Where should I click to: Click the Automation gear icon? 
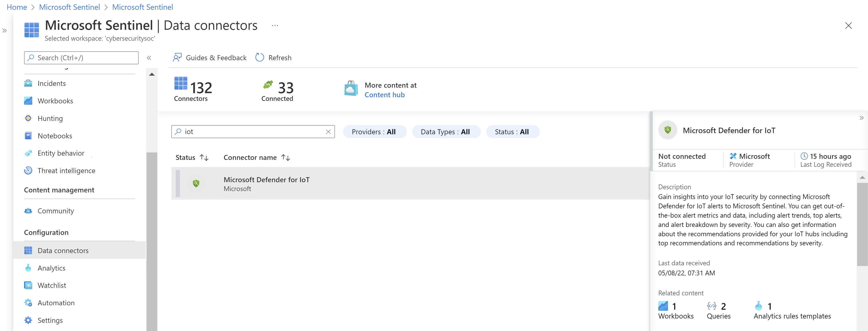click(28, 303)
